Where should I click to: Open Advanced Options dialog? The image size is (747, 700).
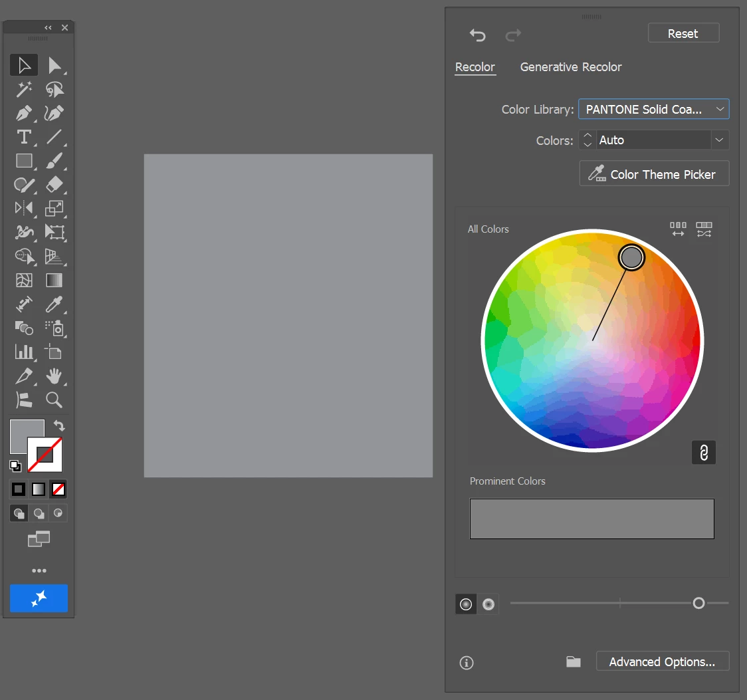coord(662,661)
